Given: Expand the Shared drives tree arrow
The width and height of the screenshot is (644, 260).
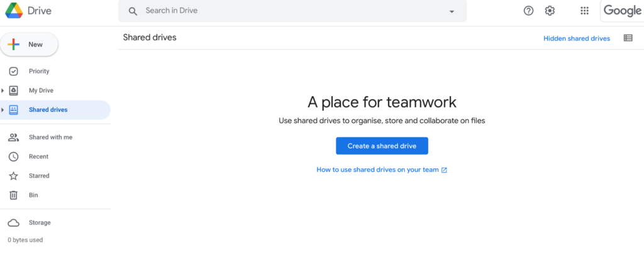Looking at the screenshot, I should coord(3,110).
